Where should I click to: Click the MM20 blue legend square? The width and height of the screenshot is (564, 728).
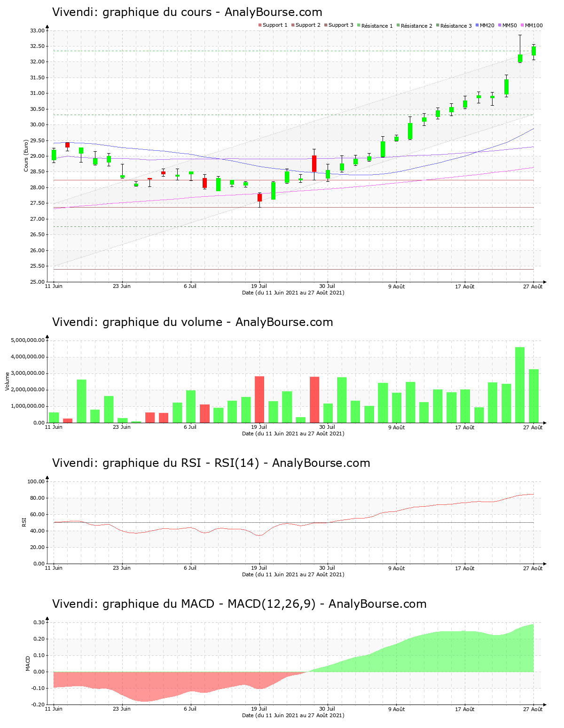coord(477,25)
